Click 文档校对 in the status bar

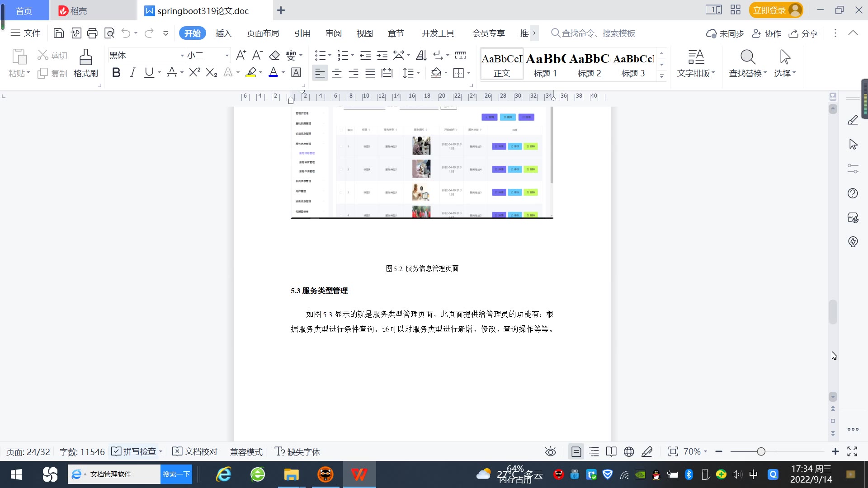pyautogui.click(x=195, y=452)
